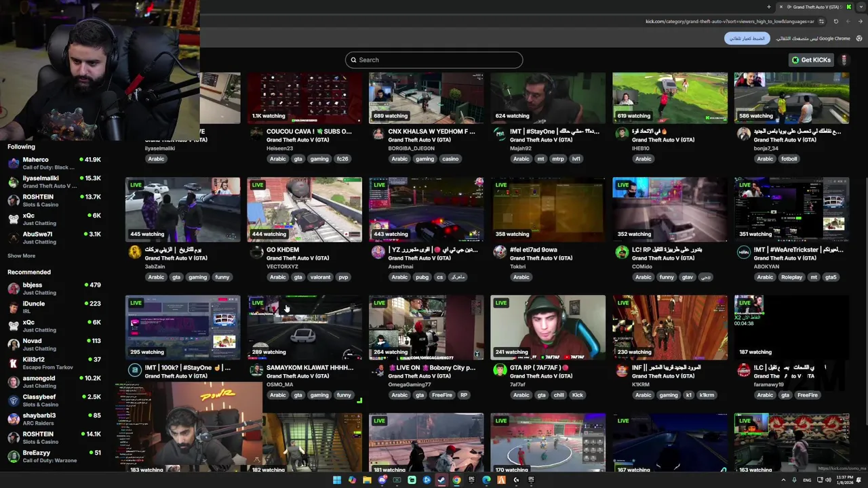This screenshot has width=868, height=488.
Task: Switch to the Grand Theft Auto V browser tab
Action: [814, 7]
